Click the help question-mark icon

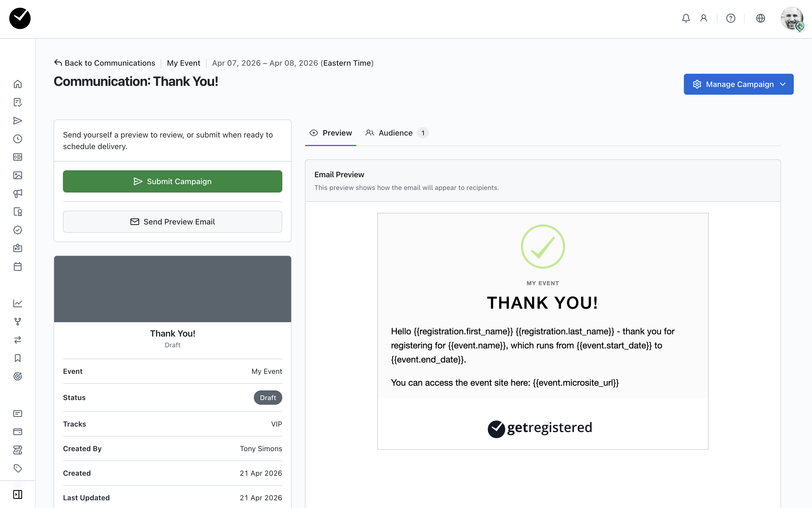731,18
